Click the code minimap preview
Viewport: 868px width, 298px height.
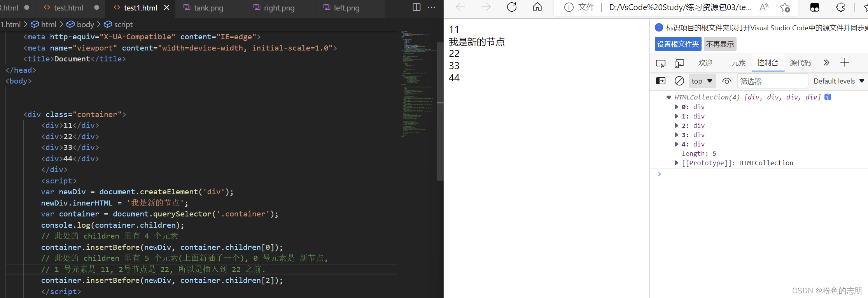[418, 84]
